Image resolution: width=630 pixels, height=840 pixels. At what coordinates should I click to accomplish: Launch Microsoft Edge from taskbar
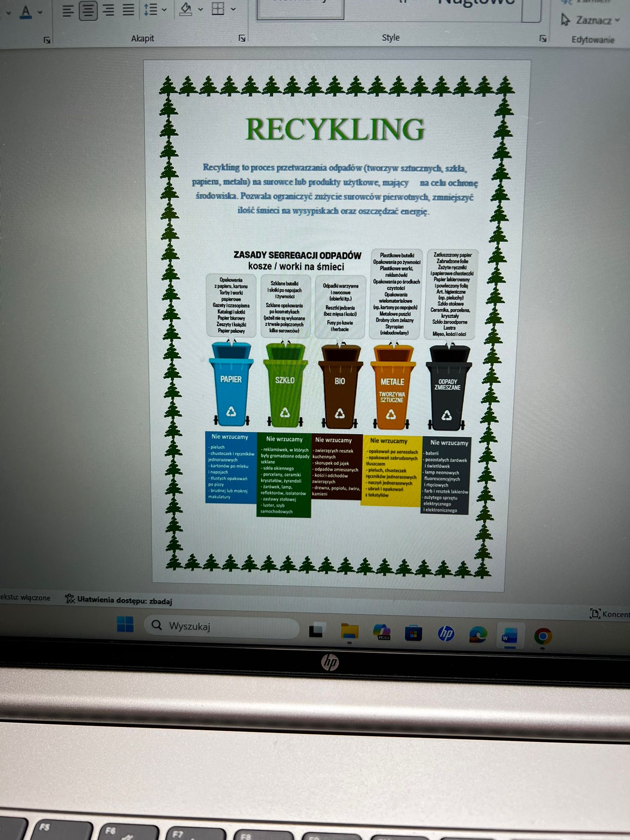click(x=478, y=635)
